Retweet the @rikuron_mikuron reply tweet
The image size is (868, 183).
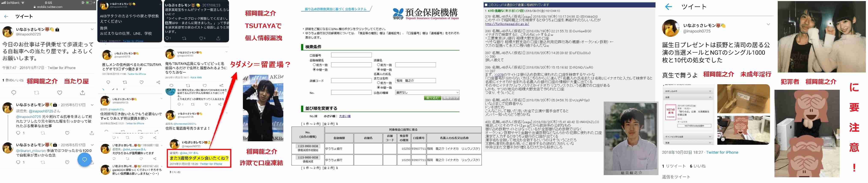43,162
